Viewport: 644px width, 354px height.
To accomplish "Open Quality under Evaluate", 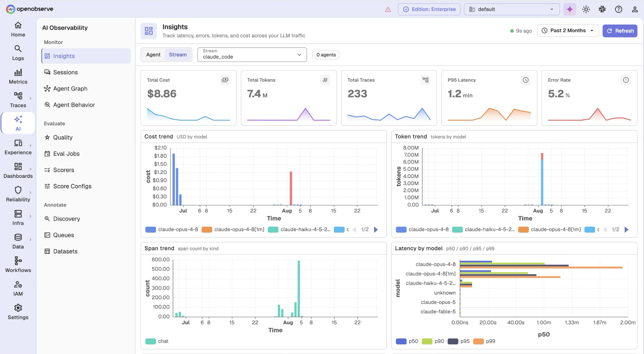I will pos(86,137).
